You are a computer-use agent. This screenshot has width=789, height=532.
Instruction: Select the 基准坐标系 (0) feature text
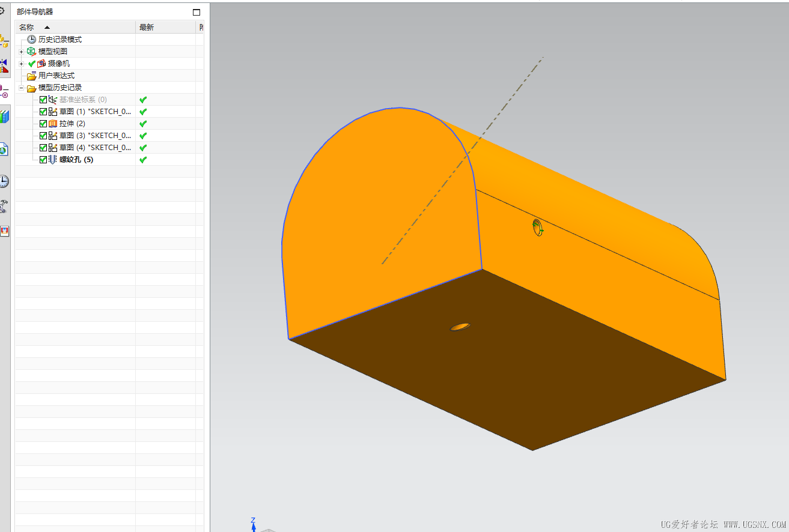[x=83, y=100]
